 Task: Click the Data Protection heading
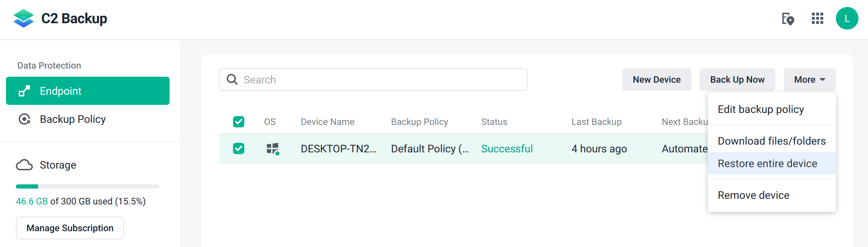(49, 65)
